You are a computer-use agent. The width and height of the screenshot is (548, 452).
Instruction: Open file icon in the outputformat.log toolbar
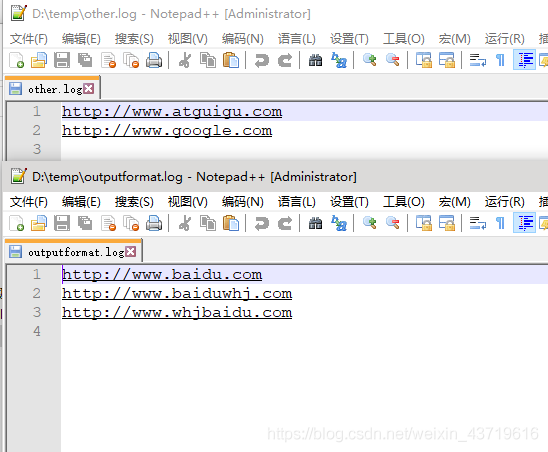[x=39, y=223]
